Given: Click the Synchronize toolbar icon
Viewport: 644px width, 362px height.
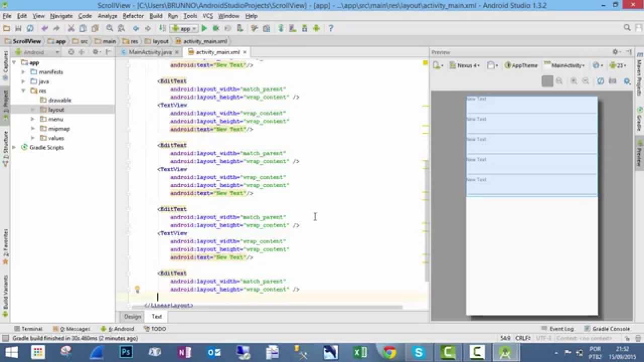Looking at the screenshot, I should pyautogui.click(x=30, y=29).
